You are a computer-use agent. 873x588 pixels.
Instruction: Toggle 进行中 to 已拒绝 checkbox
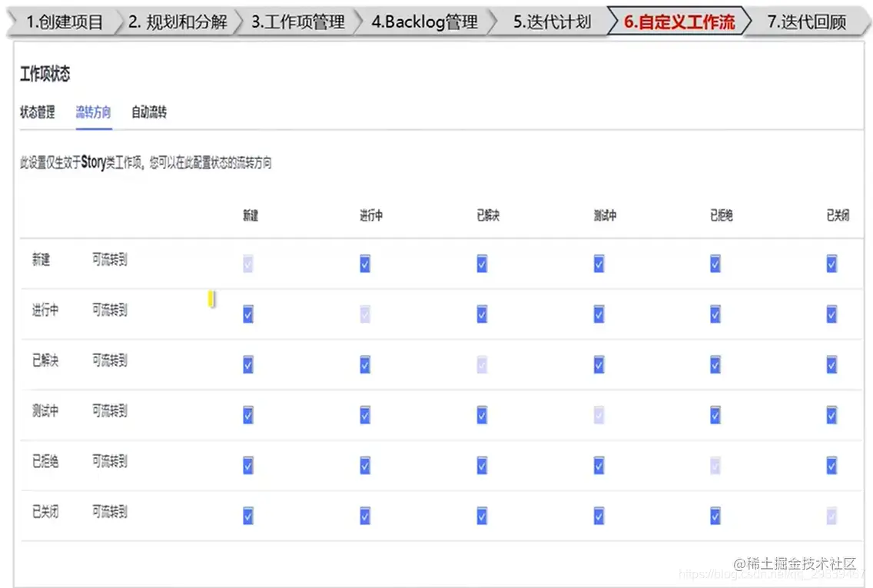pos(715,314)
